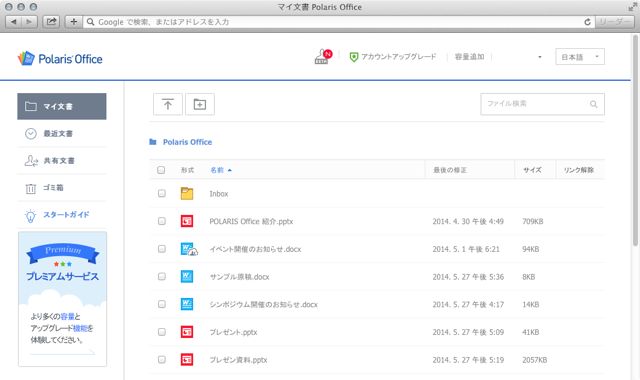The height and width of the screenshot is (380, 640).
Task: Click size value 2057KB
Action: [534, 360]
